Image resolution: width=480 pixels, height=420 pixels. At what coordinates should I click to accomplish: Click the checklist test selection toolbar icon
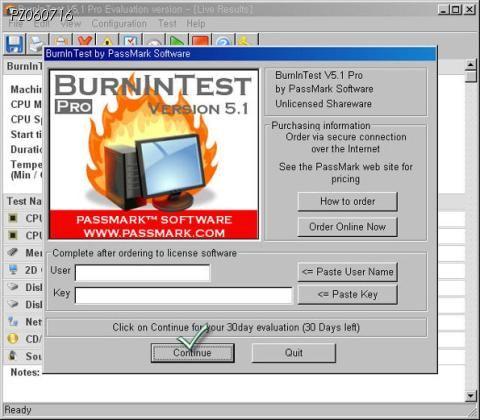[x=131, y=40]
